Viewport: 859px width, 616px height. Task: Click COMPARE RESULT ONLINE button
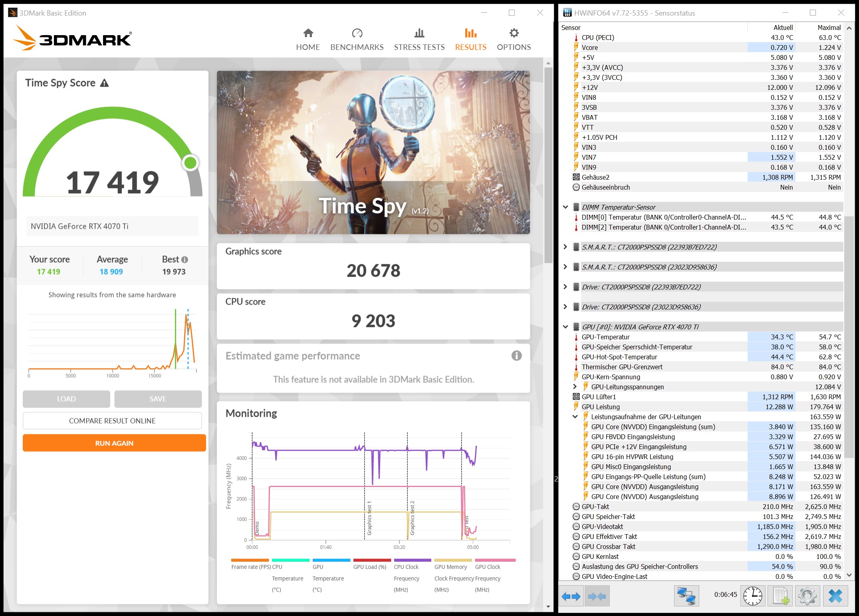pyautogui.click(x=112, y=421)
